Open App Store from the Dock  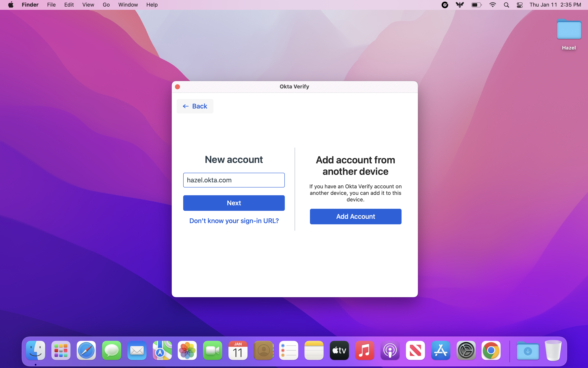coord(440,350)
